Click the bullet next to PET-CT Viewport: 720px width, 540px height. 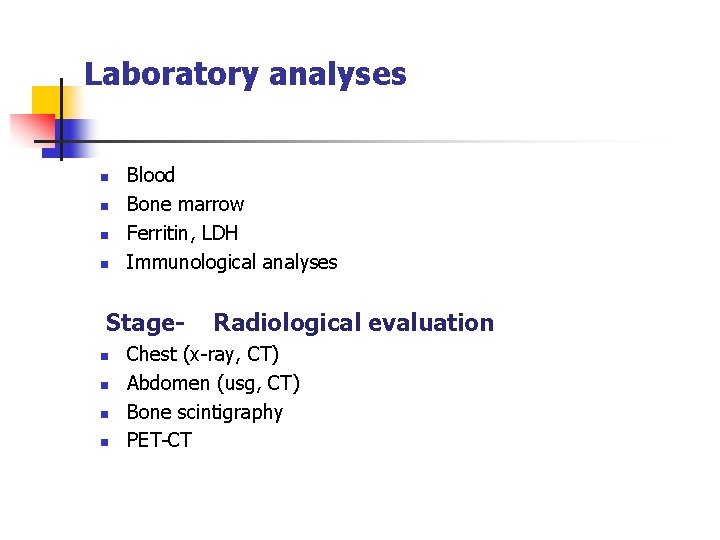click(102, 444)
